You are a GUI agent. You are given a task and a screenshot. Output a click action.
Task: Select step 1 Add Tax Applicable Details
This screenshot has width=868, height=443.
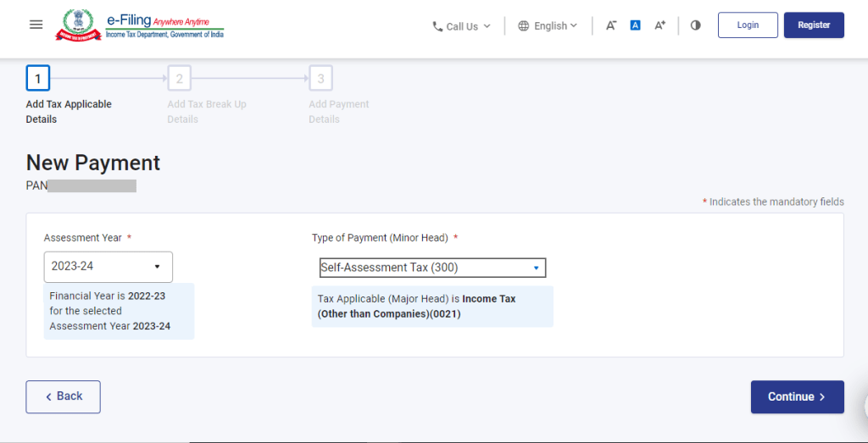(x=38, y=80)
